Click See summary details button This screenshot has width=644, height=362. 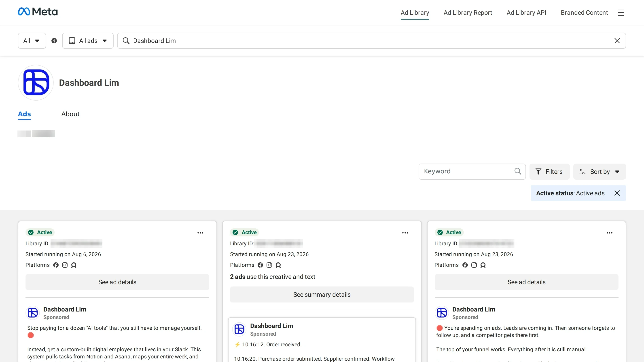[322, 295]
